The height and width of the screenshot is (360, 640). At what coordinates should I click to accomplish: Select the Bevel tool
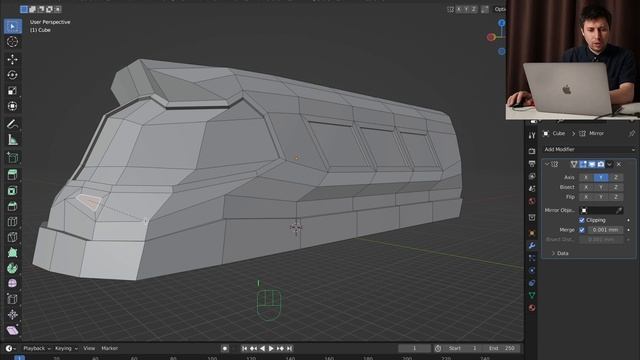point(13,206)
